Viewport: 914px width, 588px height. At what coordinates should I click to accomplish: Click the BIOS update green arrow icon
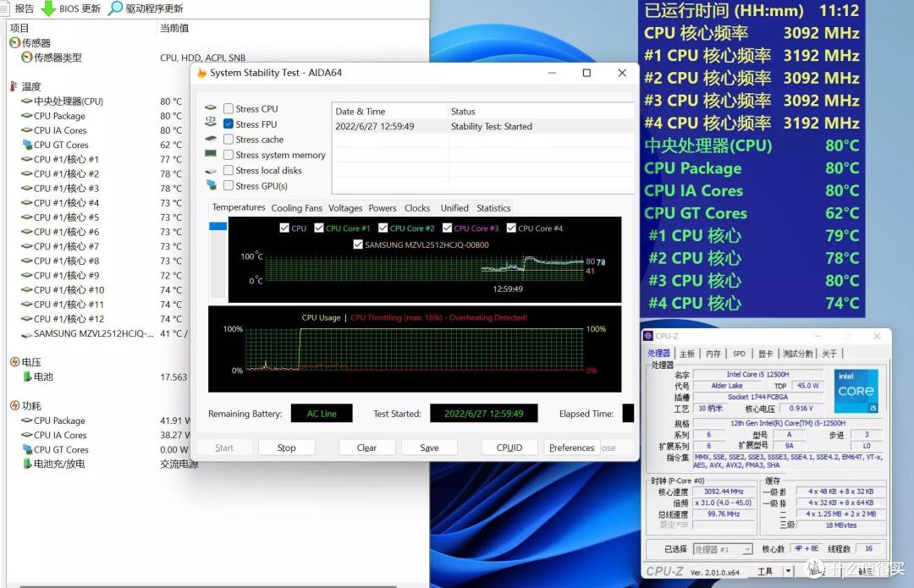click(x=49, y=8)
